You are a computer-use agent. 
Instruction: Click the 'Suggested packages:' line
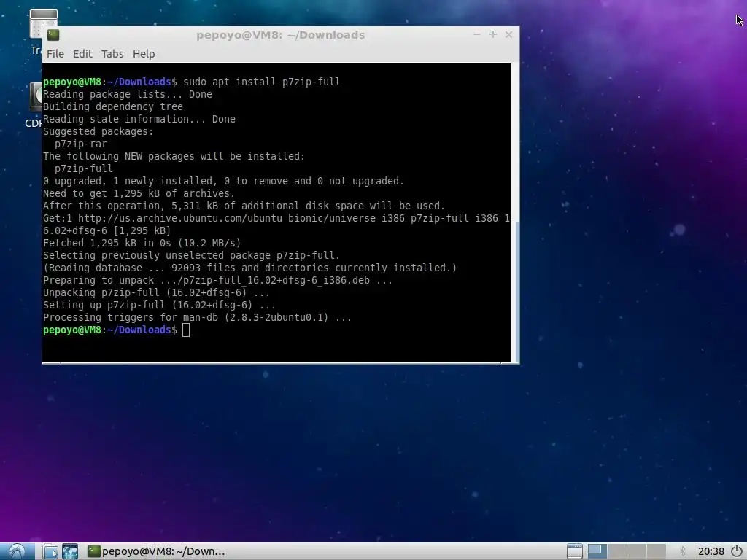tap(98, 131)
